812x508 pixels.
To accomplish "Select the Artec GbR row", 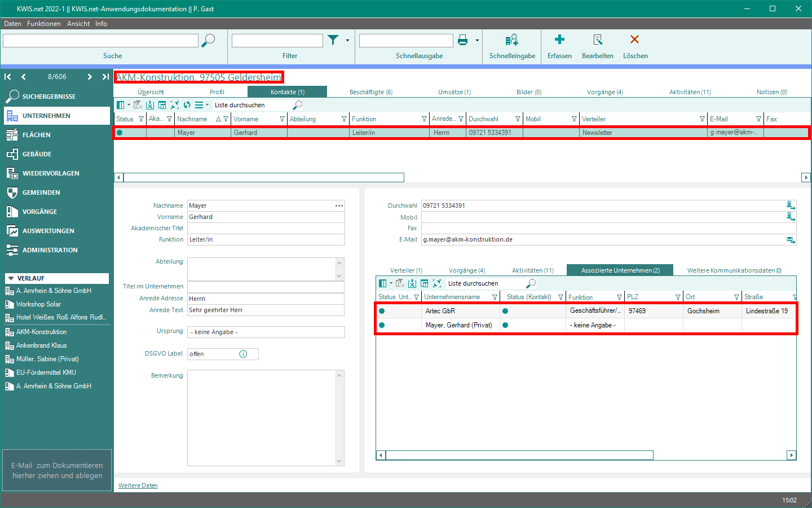I will tap(586, 311).
